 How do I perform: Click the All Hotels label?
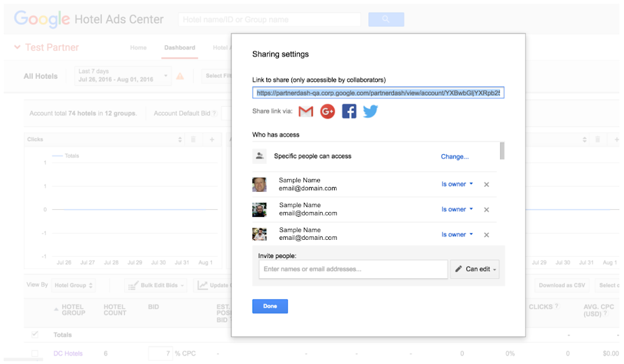(40, 76)
